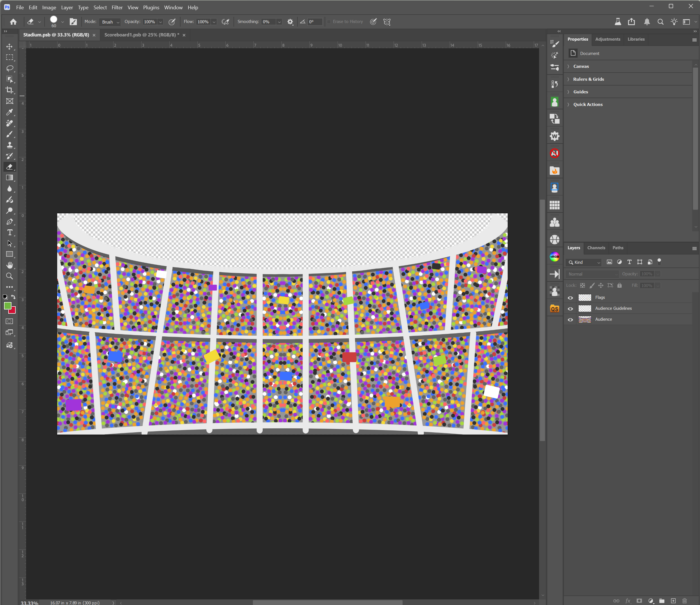Screen dimensions: 700x605
Task: Select the Eyedropper tool
Action: (x=10, y=112)
